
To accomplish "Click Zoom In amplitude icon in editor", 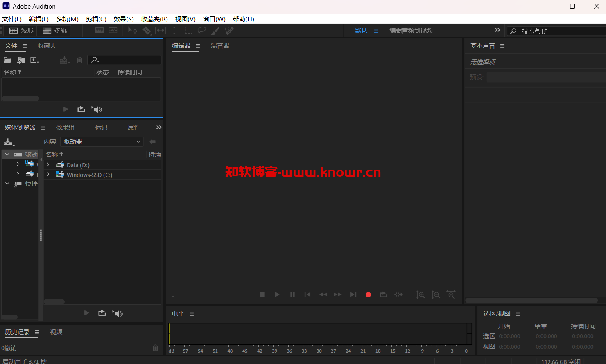I will click(421, 295).
